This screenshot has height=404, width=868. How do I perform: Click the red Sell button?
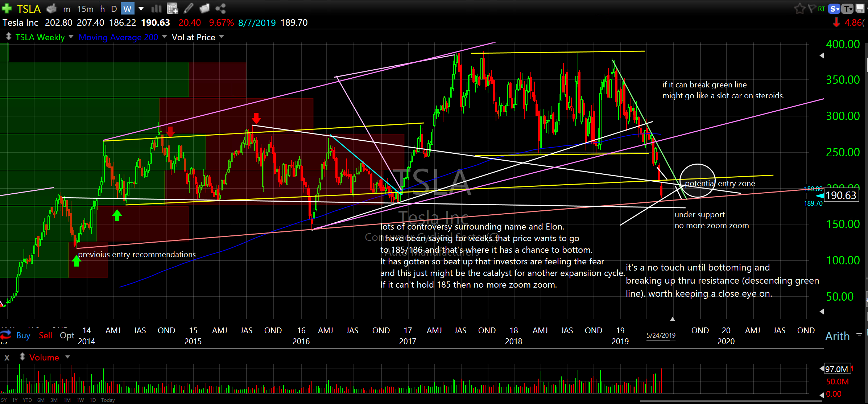pyautogui.click(x=45, y=335)
